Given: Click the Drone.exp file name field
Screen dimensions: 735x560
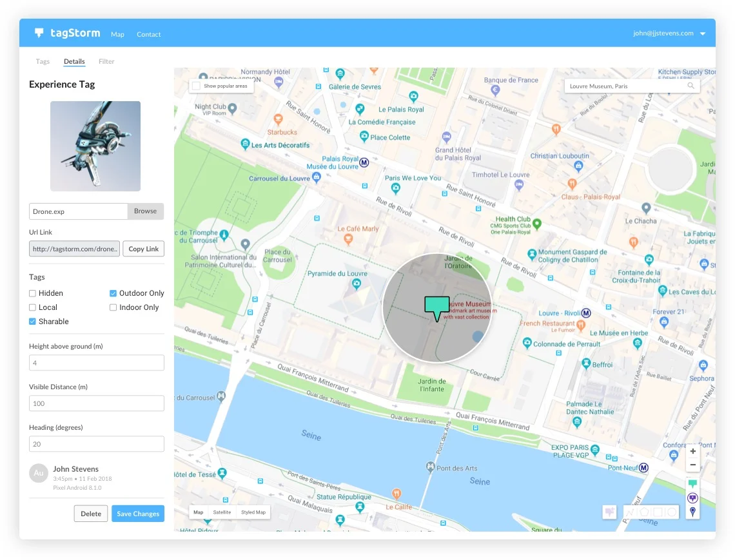Looking at the screenshot, I should (x=78, y=211).
